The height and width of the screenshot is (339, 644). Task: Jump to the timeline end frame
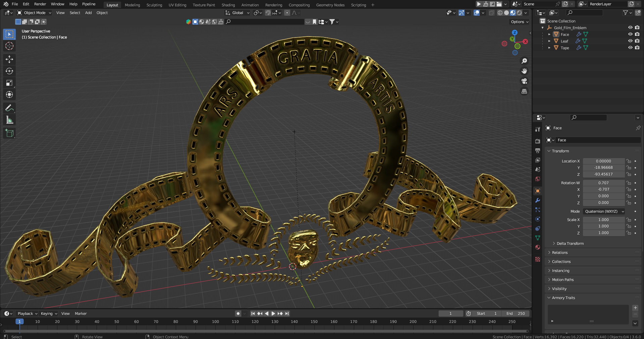287,314
